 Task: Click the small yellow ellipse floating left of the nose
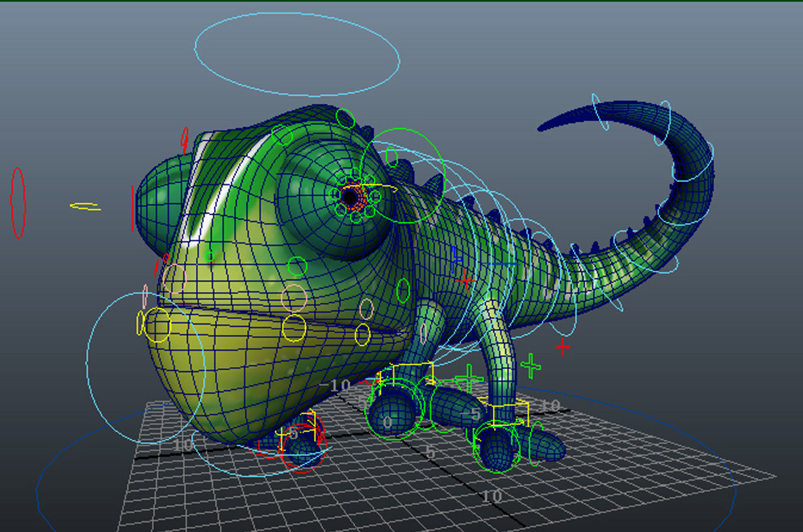pyautogui.click(x=85, y=206)
